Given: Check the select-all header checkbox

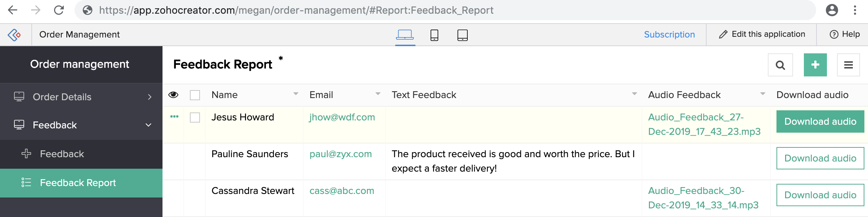Looking at the screenshot, I should point(195,95).
